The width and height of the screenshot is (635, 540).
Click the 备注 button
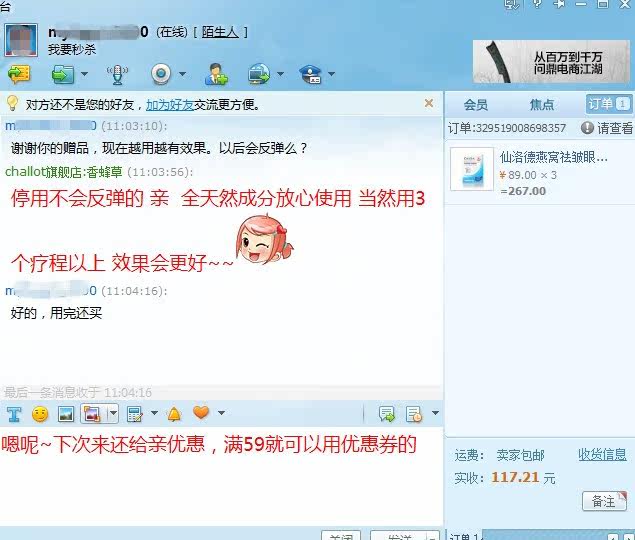[x=604, y=501]
